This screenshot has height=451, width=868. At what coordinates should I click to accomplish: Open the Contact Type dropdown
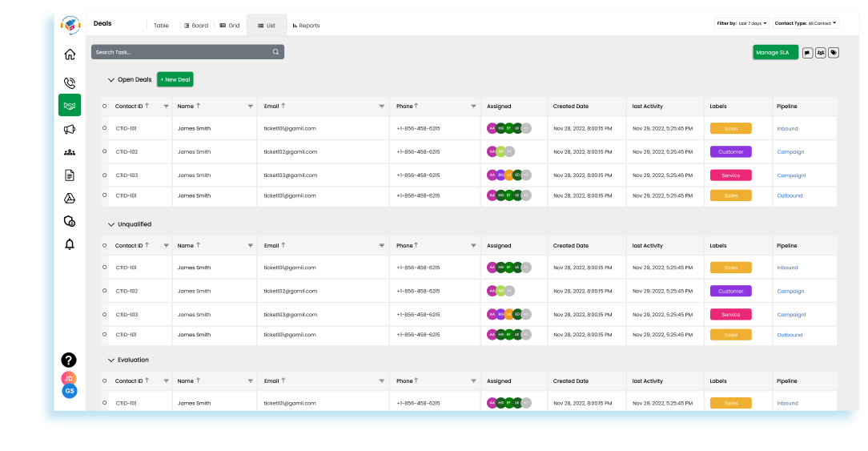806,23
